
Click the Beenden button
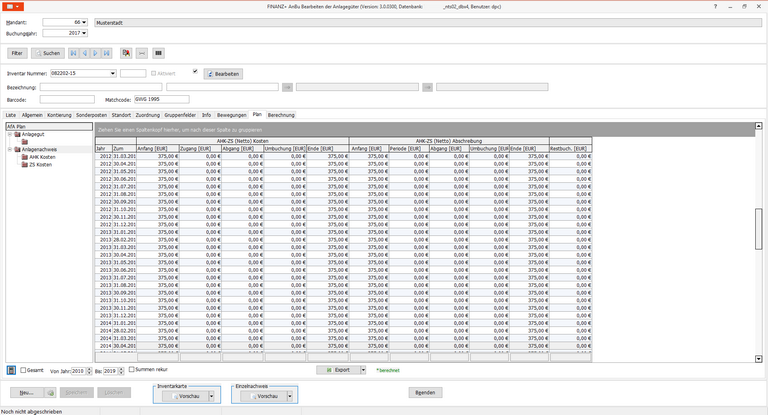(425, 392)
